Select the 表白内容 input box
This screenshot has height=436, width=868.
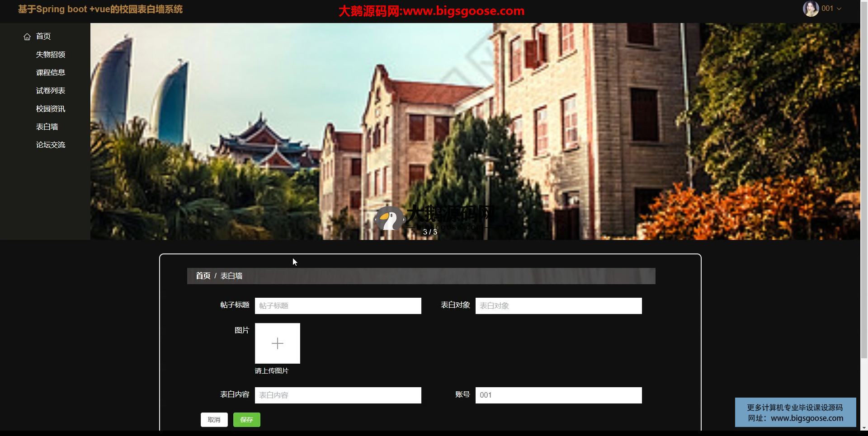point(338,395)
